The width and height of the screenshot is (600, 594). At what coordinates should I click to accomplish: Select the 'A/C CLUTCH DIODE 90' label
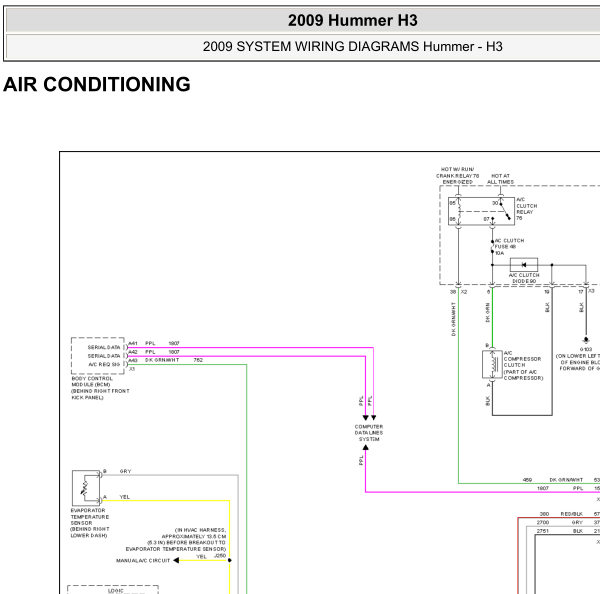[524, 278]
